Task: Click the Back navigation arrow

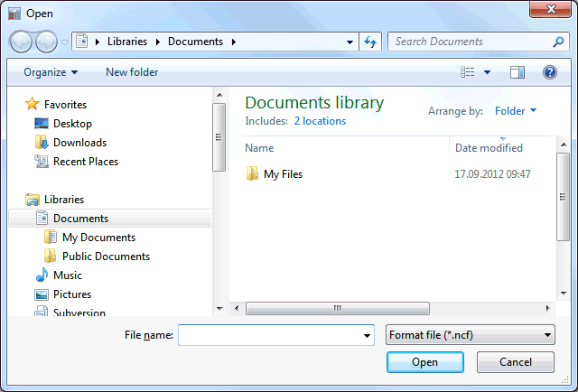Action: (21, 42)
